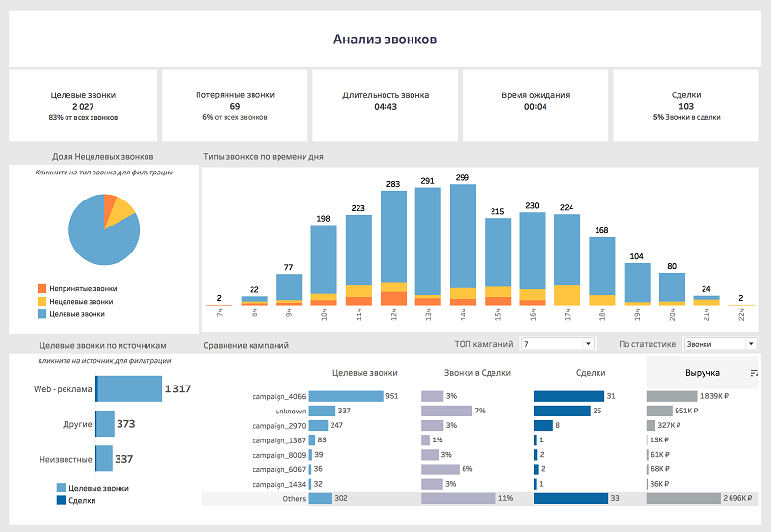Click the 11ч bar labeled 223
771x532 pixels.
point(359,260)
